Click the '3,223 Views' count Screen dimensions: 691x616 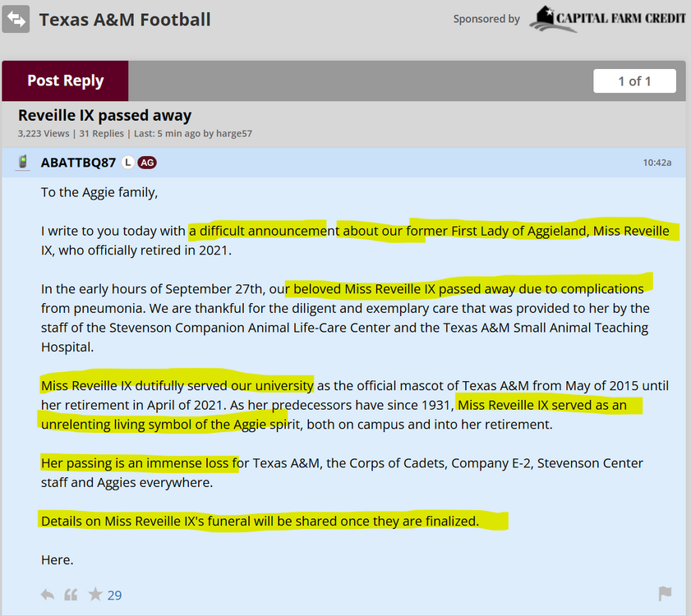point(44,133)
